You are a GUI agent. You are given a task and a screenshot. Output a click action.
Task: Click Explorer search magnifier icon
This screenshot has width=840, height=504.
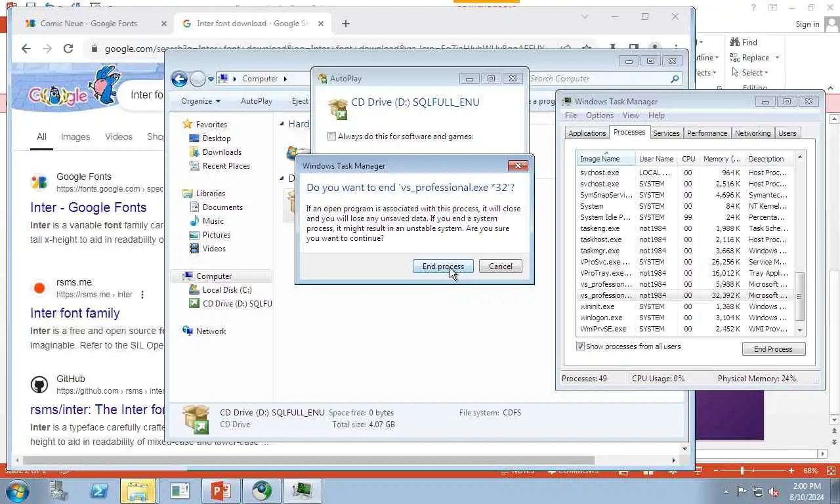click(x=675, y=79)
